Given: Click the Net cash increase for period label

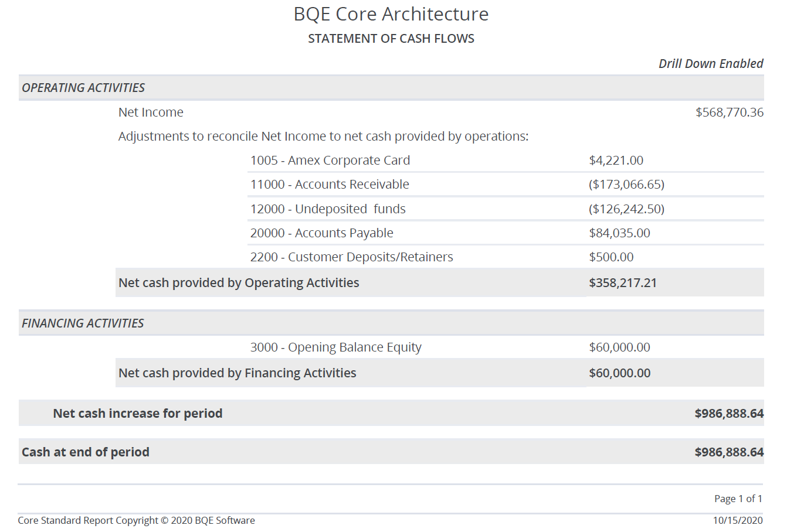Looking at the screenshot, I should (x=138, y=414).
